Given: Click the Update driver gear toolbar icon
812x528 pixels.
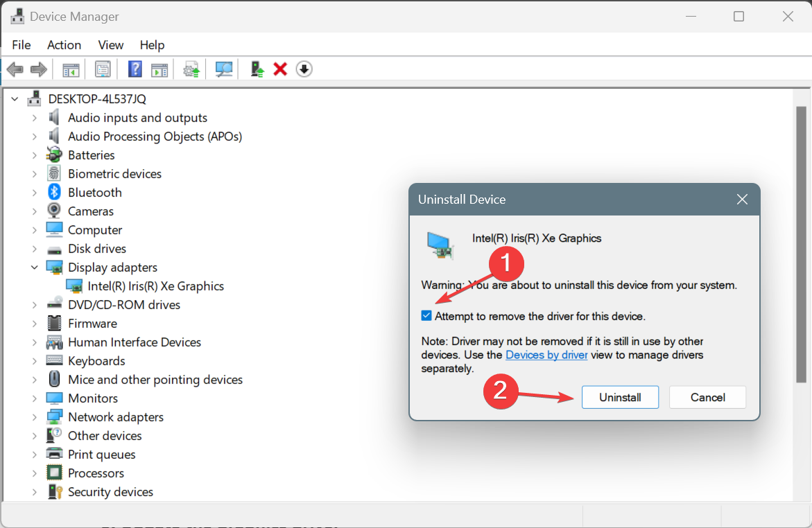Looking at the screenshot, I should click(191, 69).
